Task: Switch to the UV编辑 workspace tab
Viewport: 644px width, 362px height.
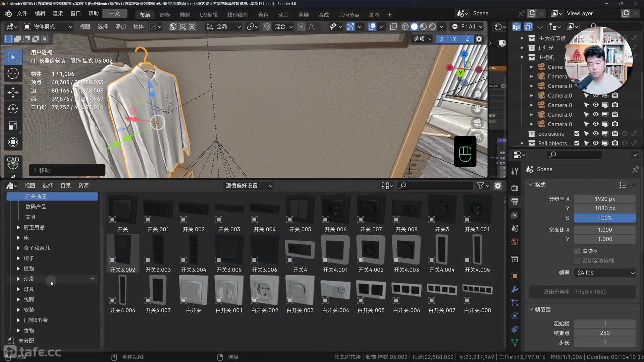Action: tap(209, 15)
